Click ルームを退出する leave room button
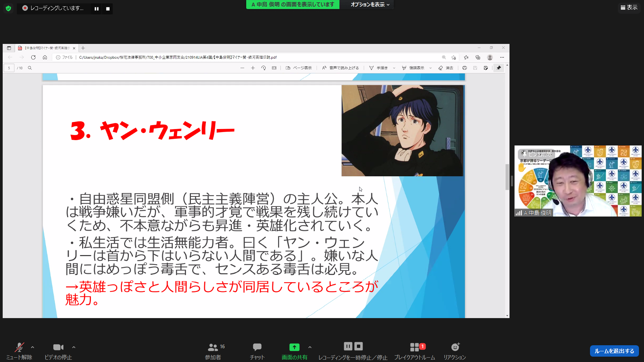The width and height of the screenshot is (644, 362). [x=614, y=351]
